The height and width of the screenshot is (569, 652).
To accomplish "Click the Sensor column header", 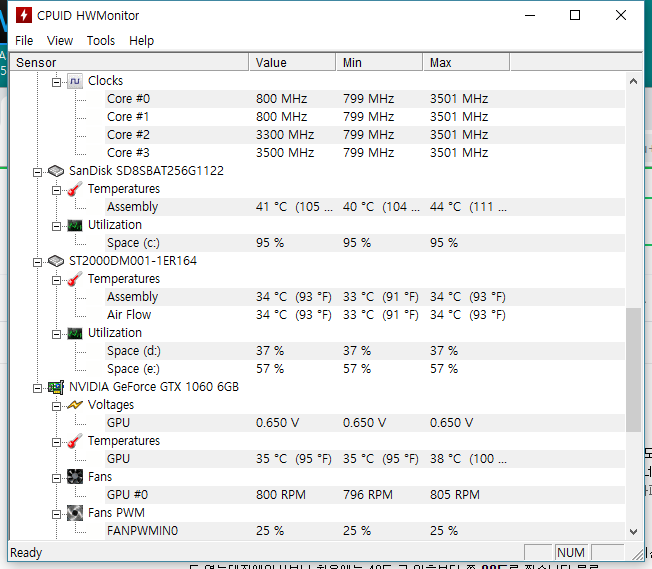I will 129,62.
